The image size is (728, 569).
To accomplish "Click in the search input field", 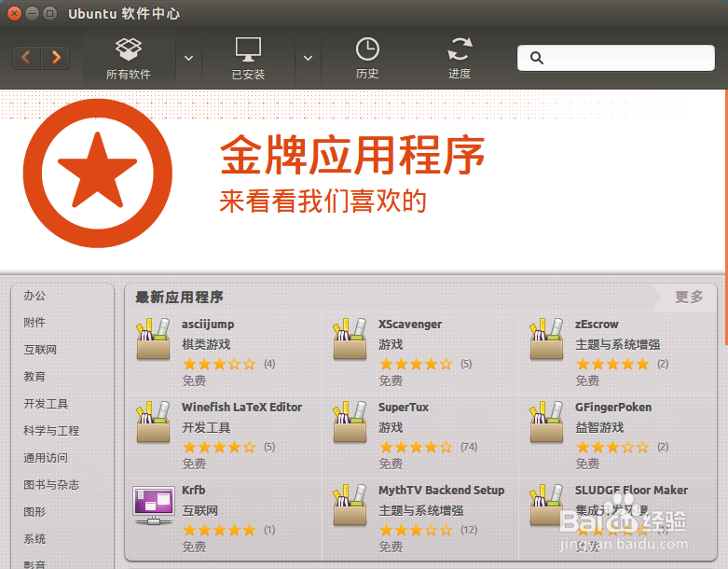I will pyautogui.click(x=615, y=58).
